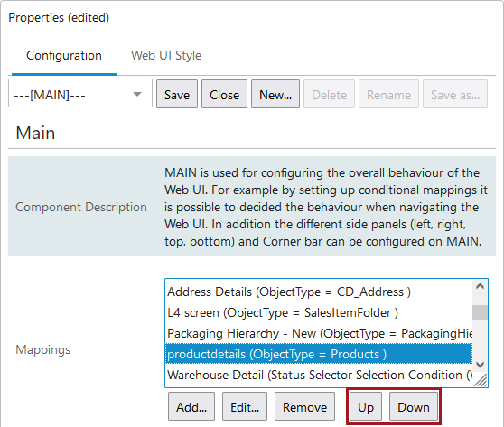
Task: Click the Close button
Action: [x=224, y=94]
